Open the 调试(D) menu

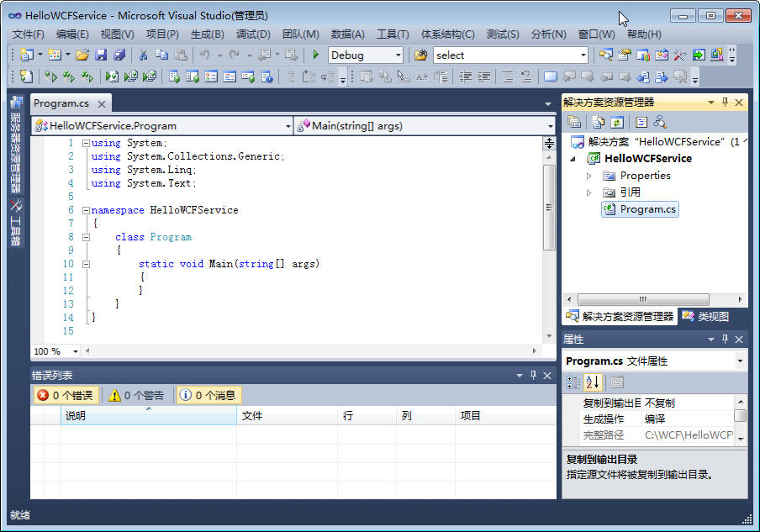point(253,34)
